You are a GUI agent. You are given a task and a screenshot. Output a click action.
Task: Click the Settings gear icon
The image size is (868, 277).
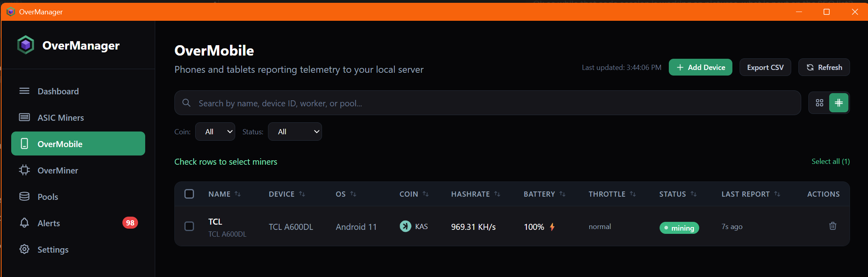(24, 249)
